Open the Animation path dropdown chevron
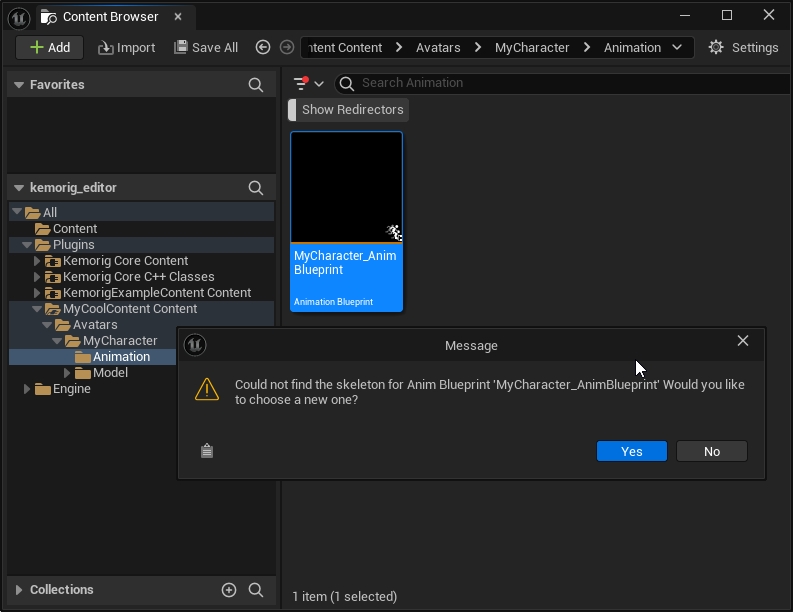The height and width of the screenshot is (612, 793). click(x=677, y=47)
